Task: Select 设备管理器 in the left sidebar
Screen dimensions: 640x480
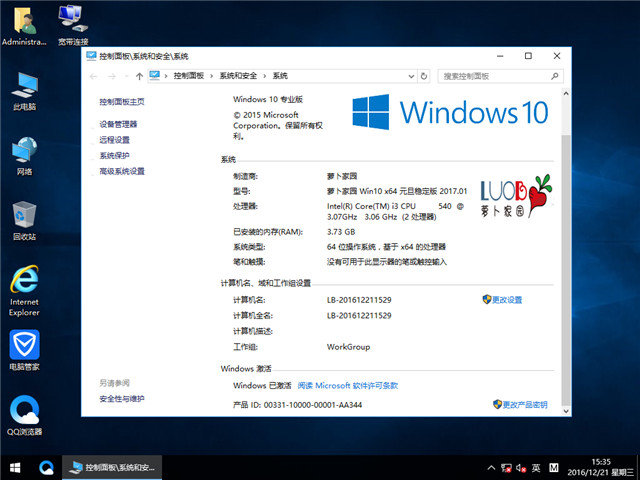Action: (118, 124)
